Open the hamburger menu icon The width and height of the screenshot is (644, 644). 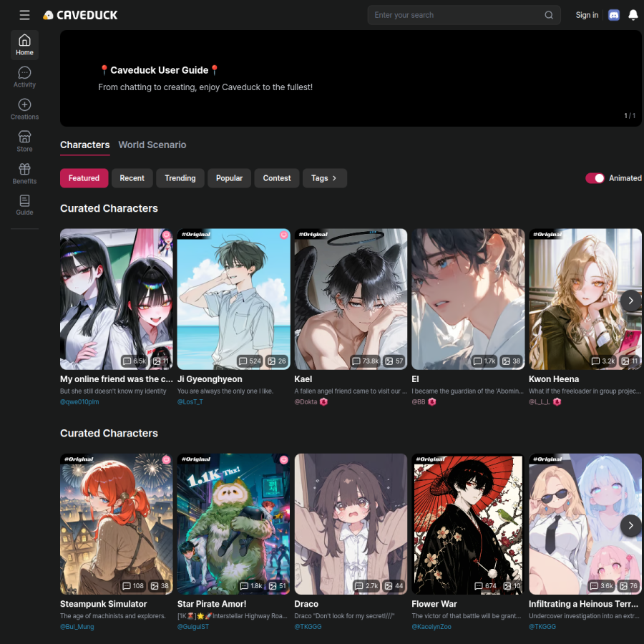click(24, 15)
